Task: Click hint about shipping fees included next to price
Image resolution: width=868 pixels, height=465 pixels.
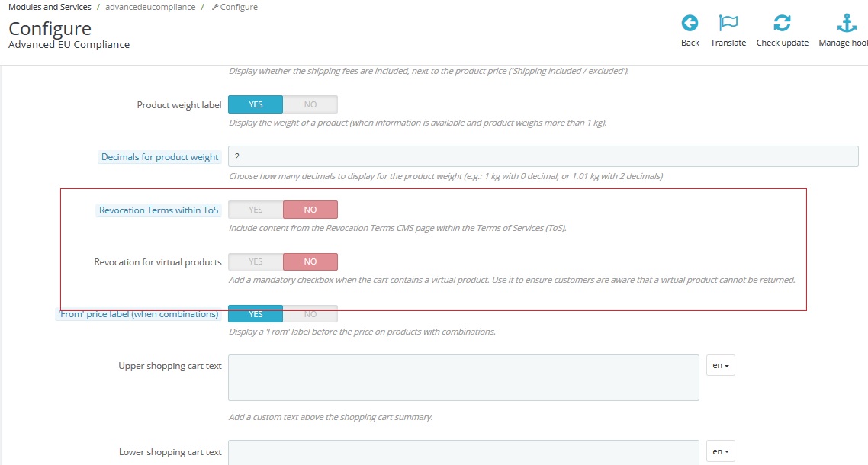Action: click(x=429, y=72)
